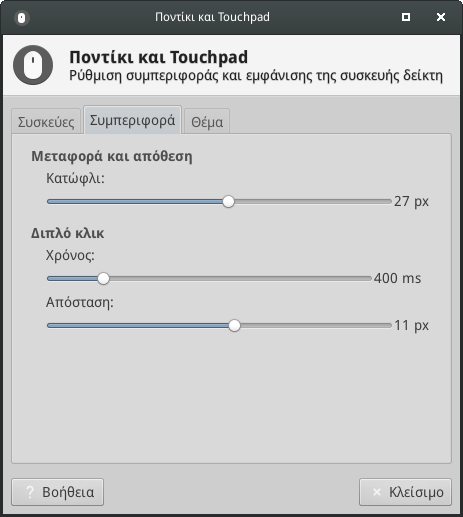Screen dimensions: 463x517
Task: Dismiss dialog with the Κλείσιμο button
Action: click(405, 492)
